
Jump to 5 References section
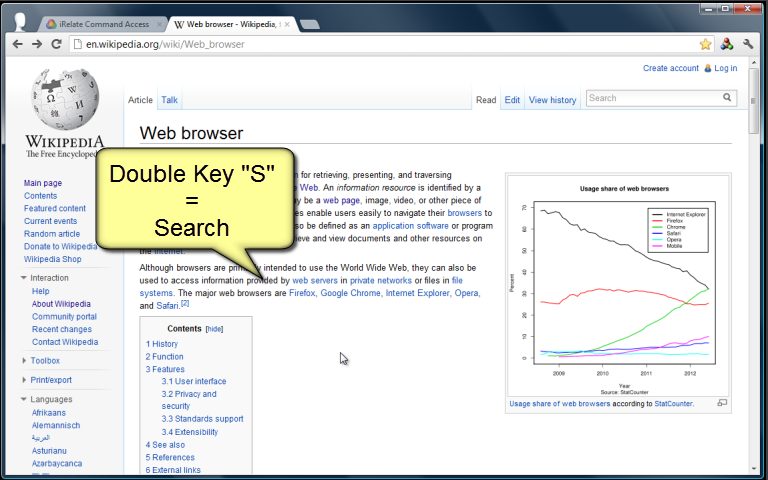click(x=170, y=457)
